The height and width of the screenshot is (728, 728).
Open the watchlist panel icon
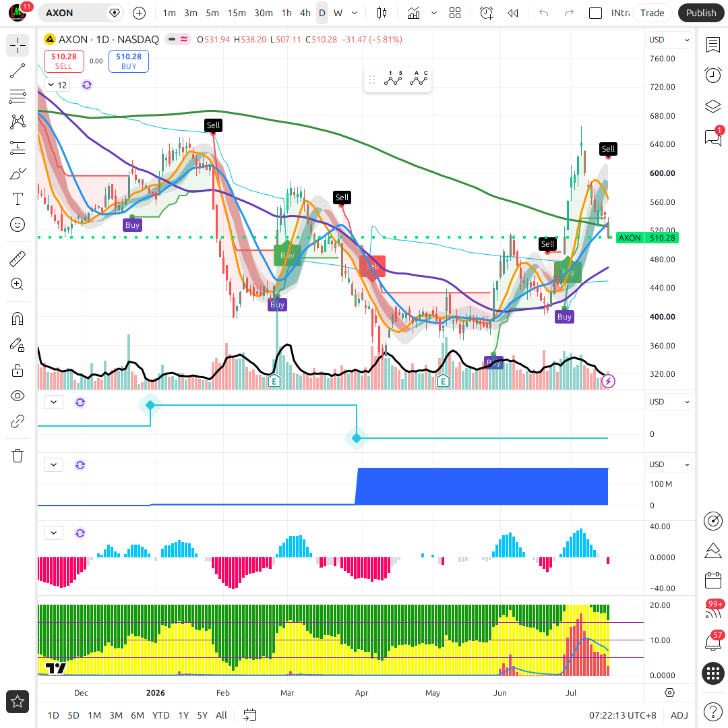[712, 46]
